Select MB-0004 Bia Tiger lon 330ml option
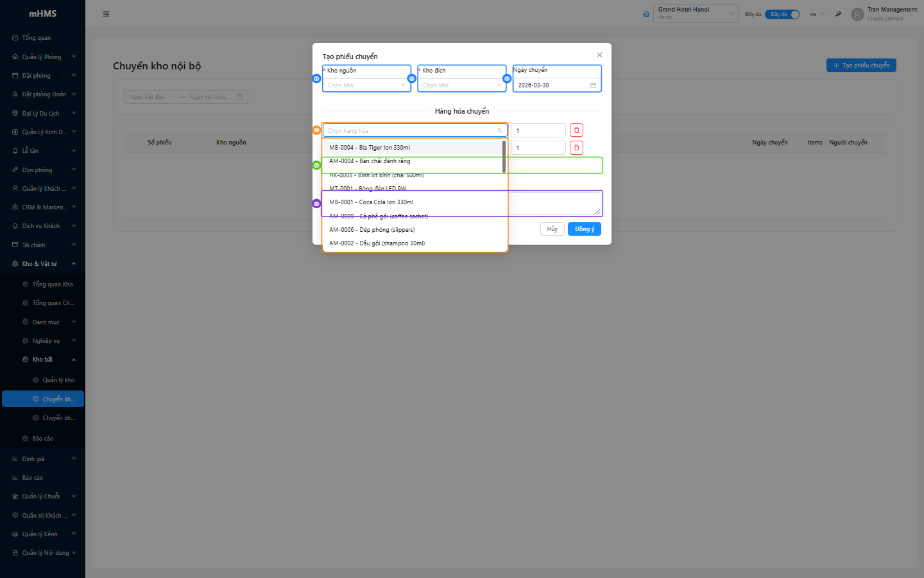The height and width of the screenshot is (578, 924). tap(370, 148)
